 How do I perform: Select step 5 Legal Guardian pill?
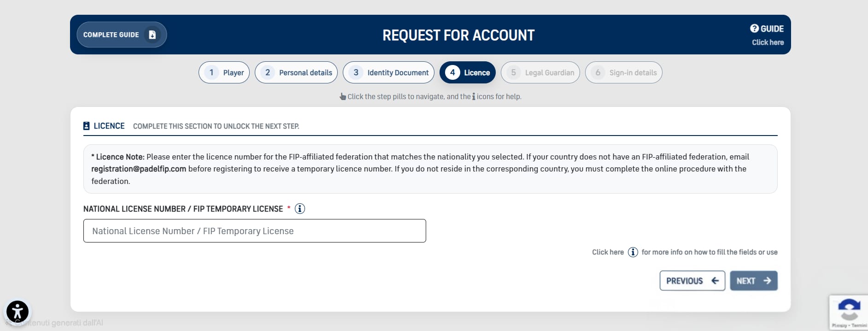[540, 72]
